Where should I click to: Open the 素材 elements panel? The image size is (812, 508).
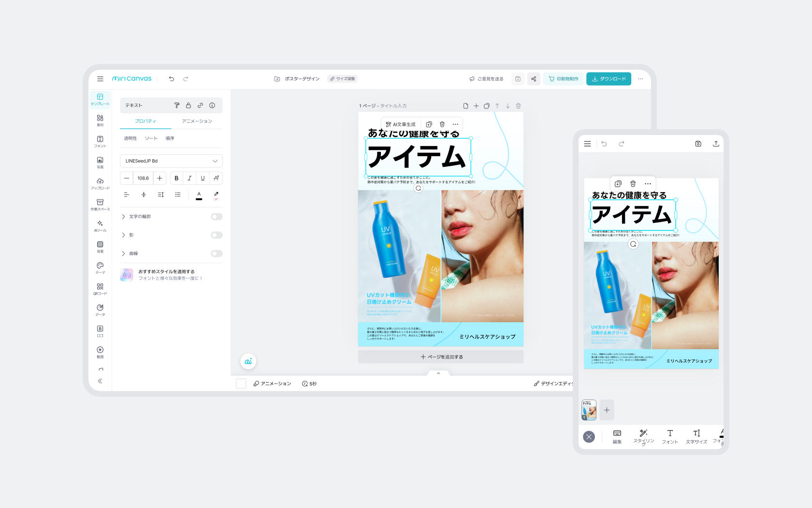click(100, 120)
